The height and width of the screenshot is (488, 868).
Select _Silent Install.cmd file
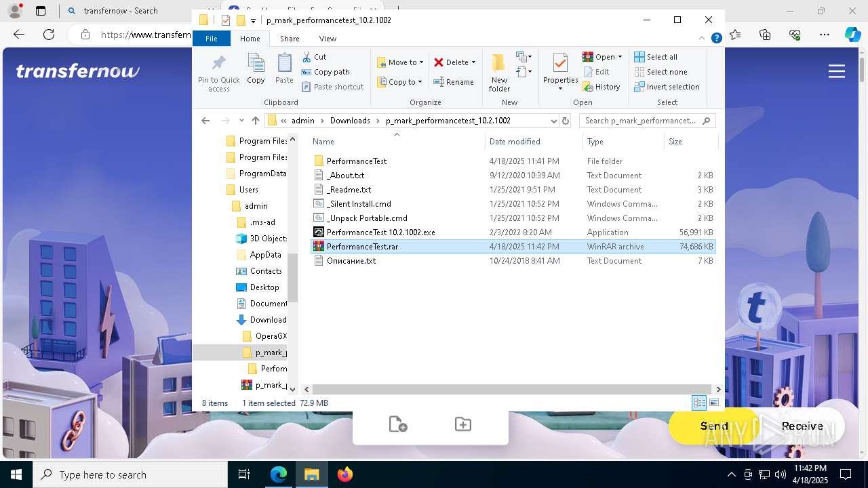(513, 204)
